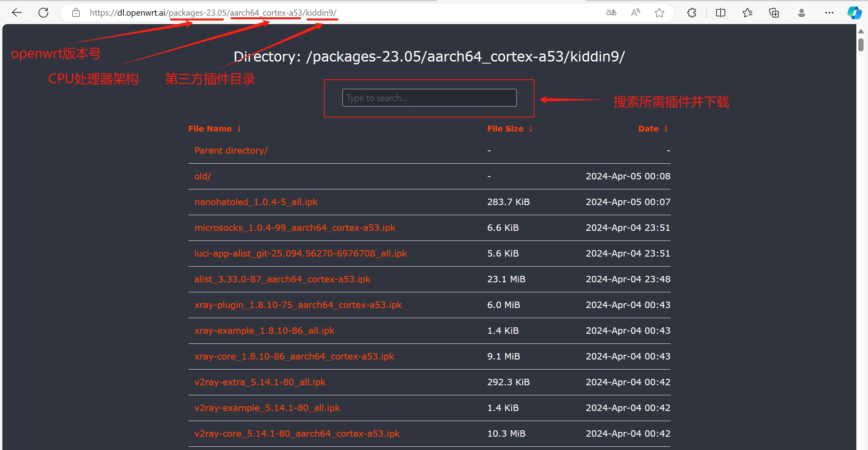Click the scrollbar up arrow
Viewport: 868px width, 450px height.
(861, 31)
